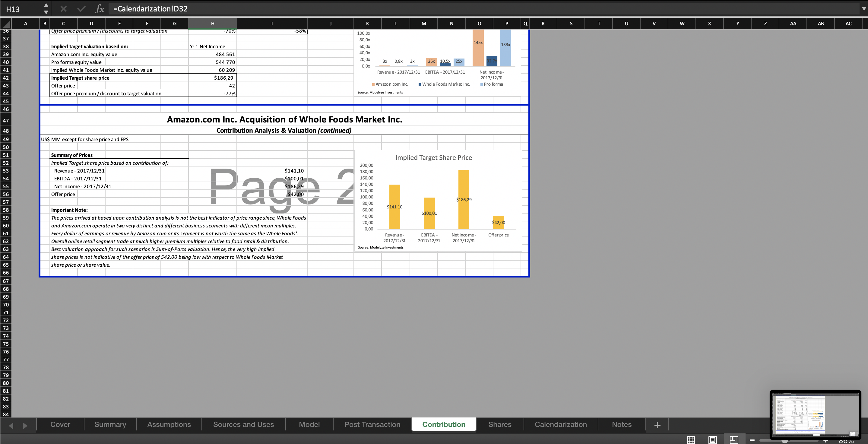Expand the formula bar chevron
The height and width of the screenshot is (444, 868).
pyautogui.click(x=863, y=9)
